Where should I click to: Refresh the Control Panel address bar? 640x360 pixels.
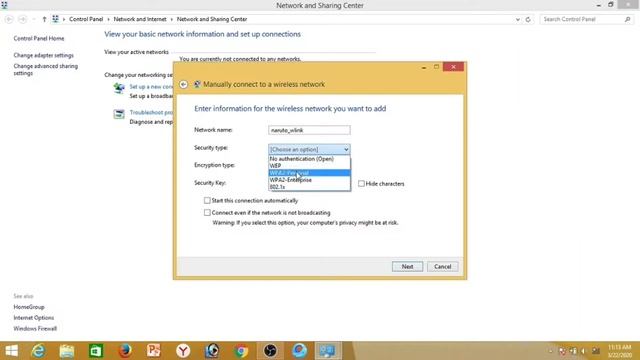[x=528, y=19]
